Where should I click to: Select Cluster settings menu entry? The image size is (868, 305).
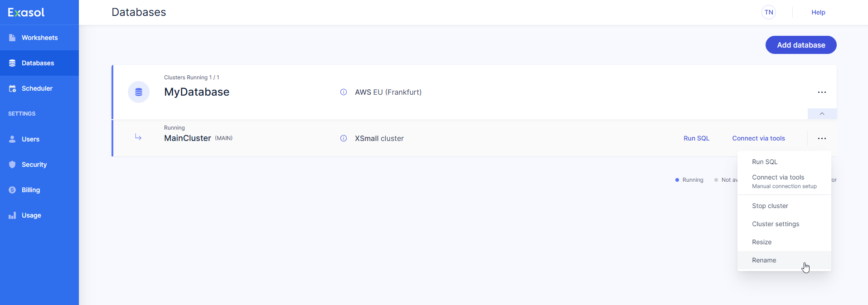[776, 224]
